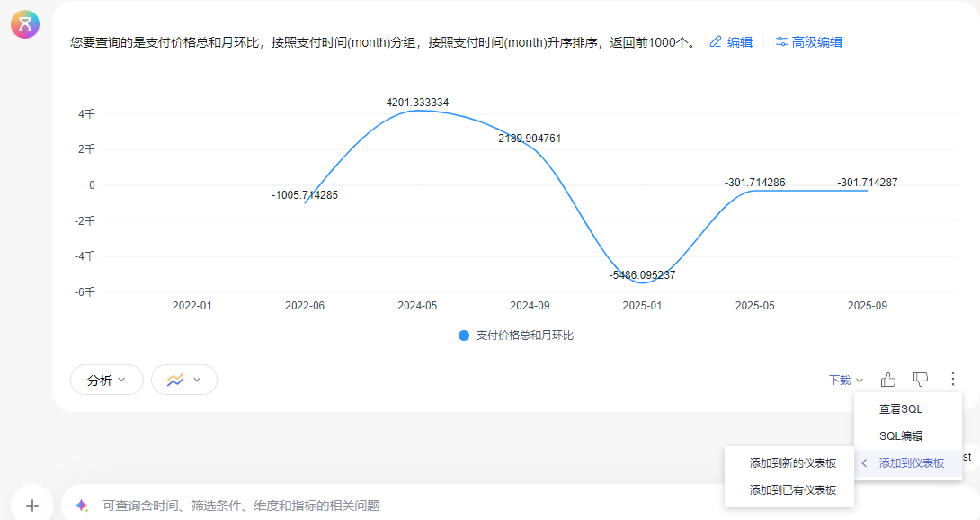Screen dimensions: 980x520
Task: Expand the 下载 download dropdown
Action: tap(846, 380)
